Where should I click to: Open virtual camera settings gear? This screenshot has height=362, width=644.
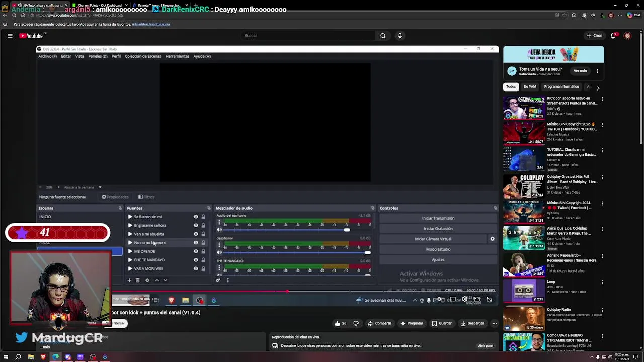tap(493, 239)
